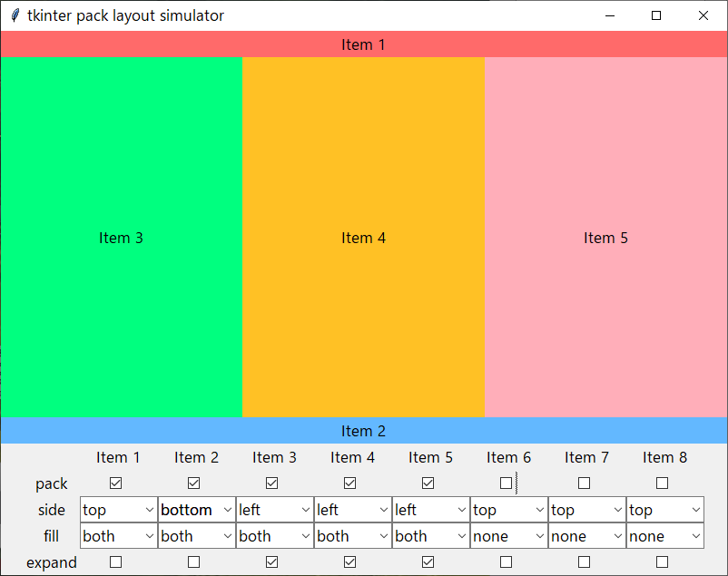Open the side dropdown for Item 1
728x576 pixels.
tap(119, 510)
